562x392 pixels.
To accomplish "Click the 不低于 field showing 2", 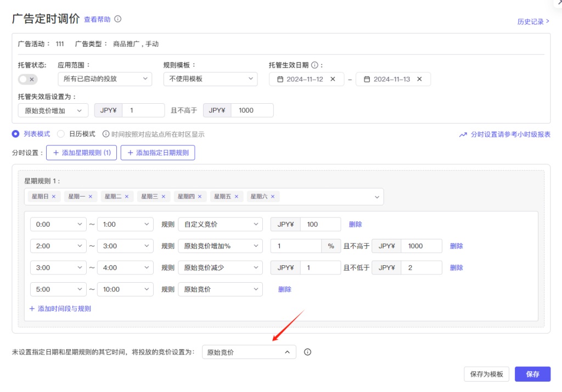I will [421, 267].
